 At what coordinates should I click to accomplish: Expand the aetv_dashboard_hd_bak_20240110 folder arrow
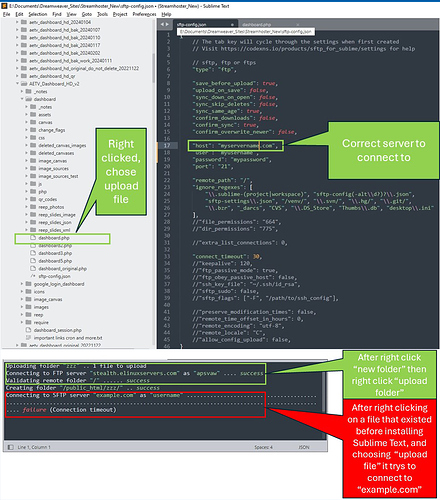[17, 37]
